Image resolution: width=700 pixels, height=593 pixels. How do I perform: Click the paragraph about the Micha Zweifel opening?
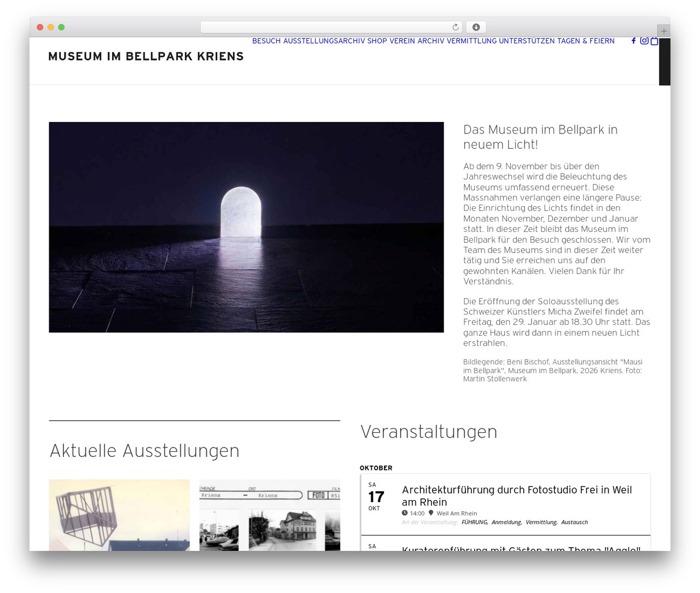(557, 322)
